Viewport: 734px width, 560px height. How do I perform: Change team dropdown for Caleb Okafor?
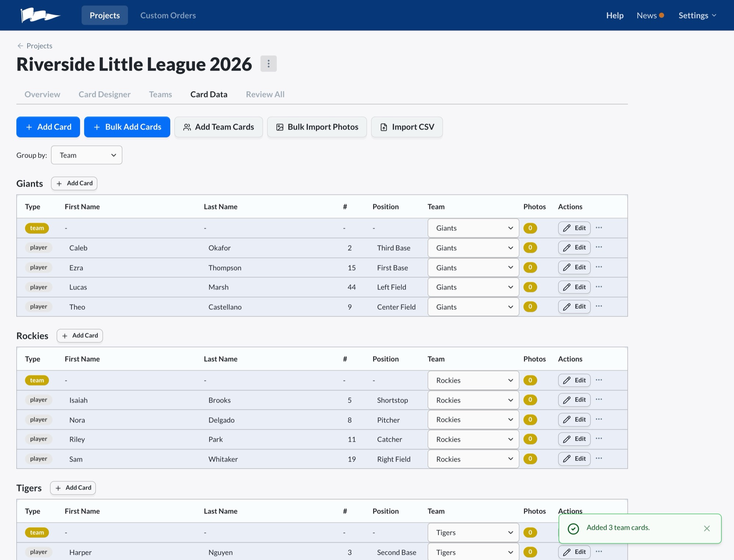click(x=473, y=248)
